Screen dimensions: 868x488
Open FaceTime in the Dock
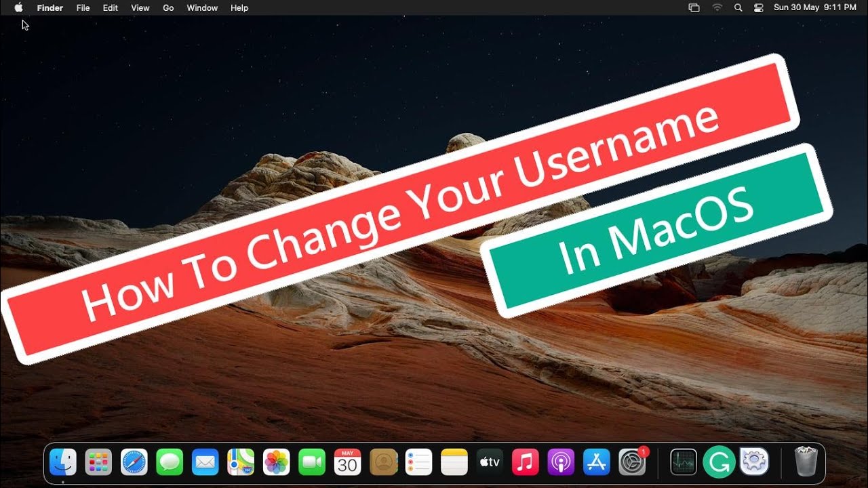312,462
